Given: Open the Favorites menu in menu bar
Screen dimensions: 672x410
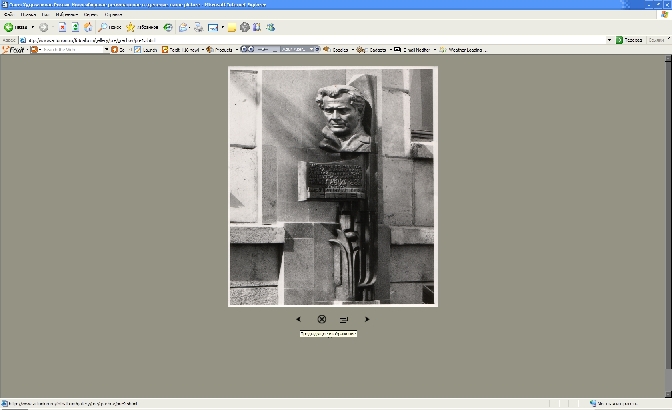Looking at the screenshot, I should (x=66, y=15).
